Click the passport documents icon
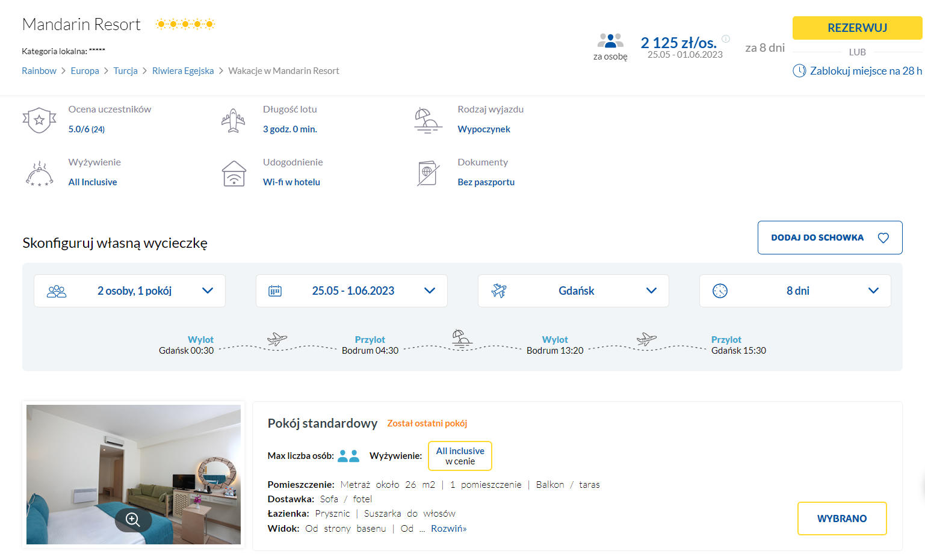Image resolution: width=925 pixels, height=560 pixels. [x=427, y=173]
